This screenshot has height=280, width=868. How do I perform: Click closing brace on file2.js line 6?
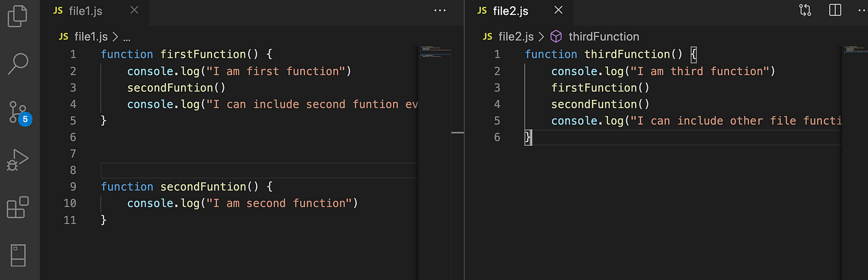pos(528,137)
